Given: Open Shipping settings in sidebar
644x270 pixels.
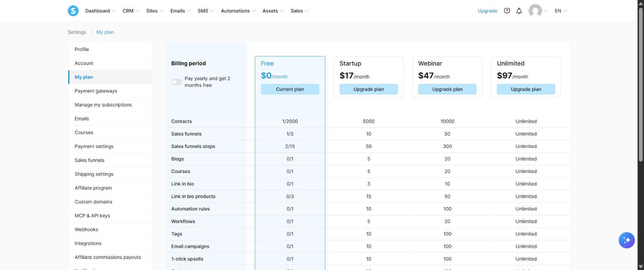Looking at the screenshot, I should (x=110, y=174).
